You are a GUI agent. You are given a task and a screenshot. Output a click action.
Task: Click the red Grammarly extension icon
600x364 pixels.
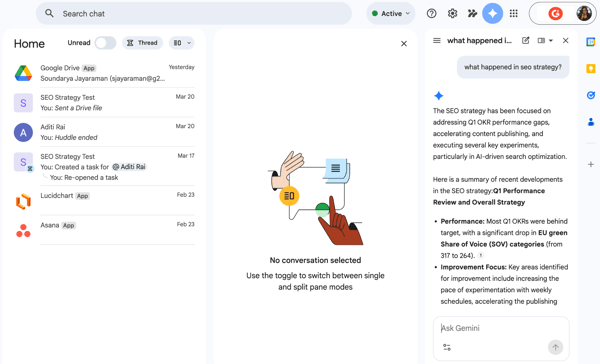[x=555, y=14]
